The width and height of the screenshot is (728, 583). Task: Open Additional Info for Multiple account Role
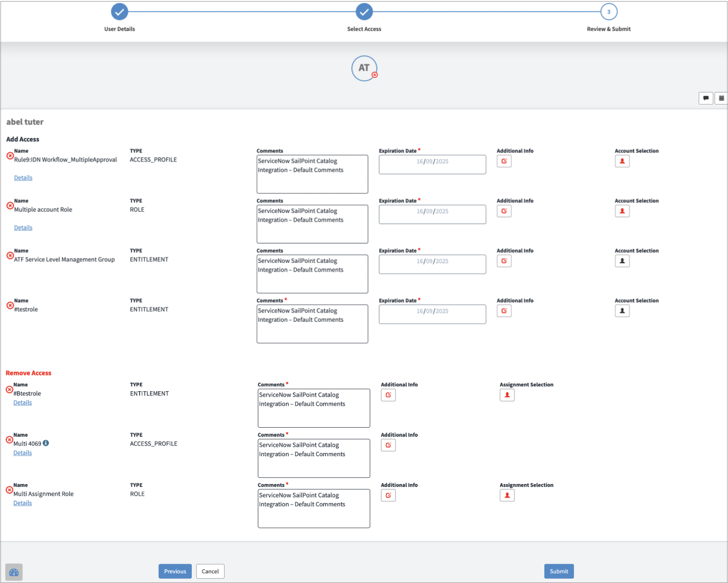coord(504,211)
